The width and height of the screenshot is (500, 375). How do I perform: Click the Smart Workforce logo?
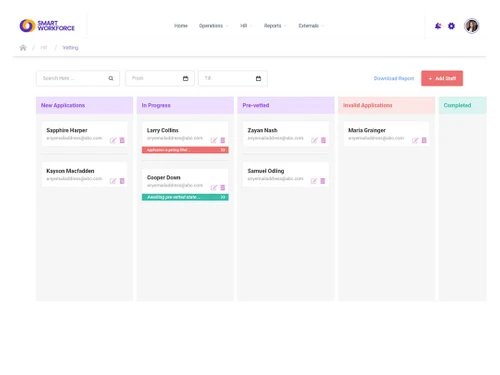pyautogui.click(x=47, y=26)
